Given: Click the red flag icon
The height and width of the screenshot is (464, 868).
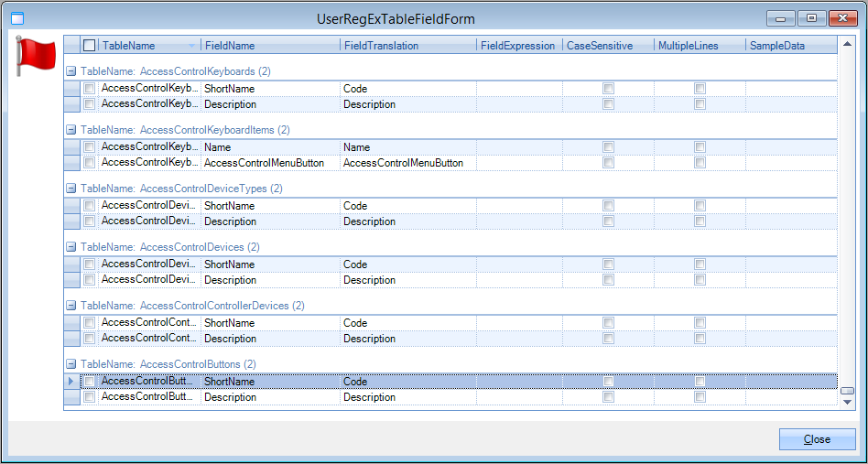Looking at the screenshot, I should pos(37,56).
